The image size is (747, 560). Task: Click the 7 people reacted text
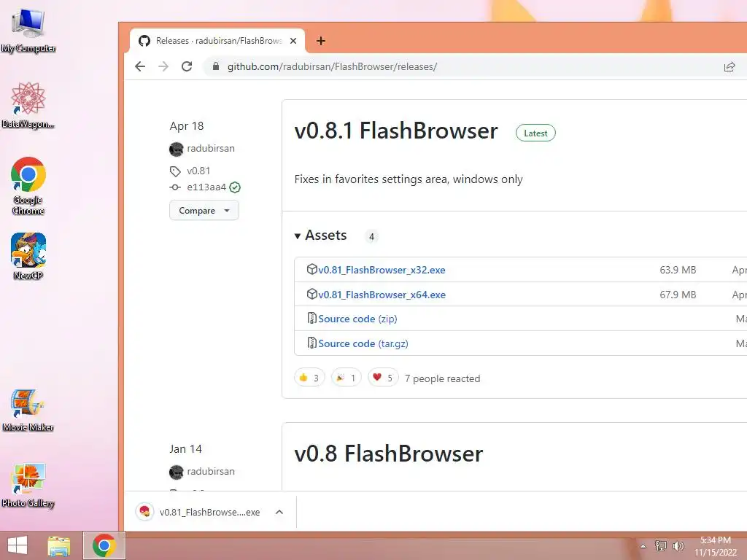pos(442,378)
